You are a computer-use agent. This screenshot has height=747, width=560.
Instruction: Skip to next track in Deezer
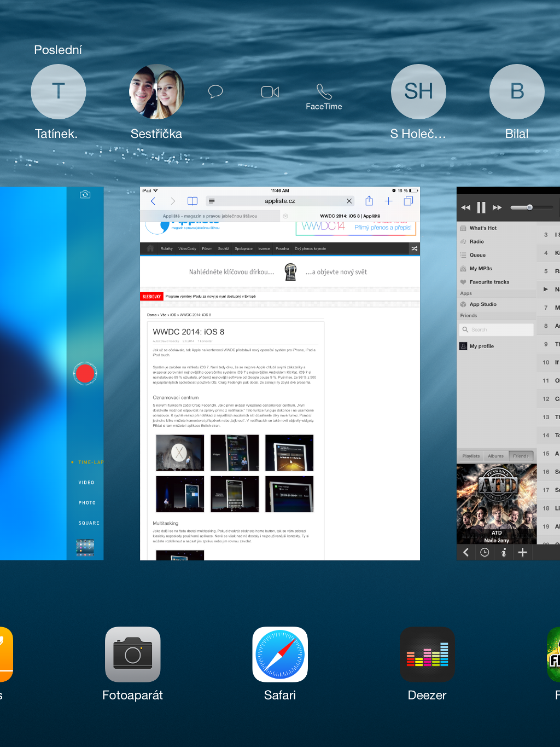tap(497, 207)
